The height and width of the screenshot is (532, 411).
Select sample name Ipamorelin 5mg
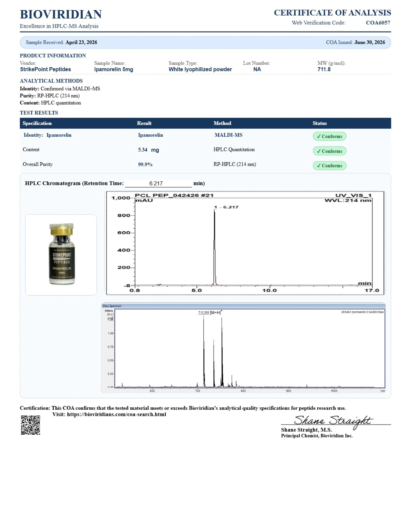pos(114,69)
